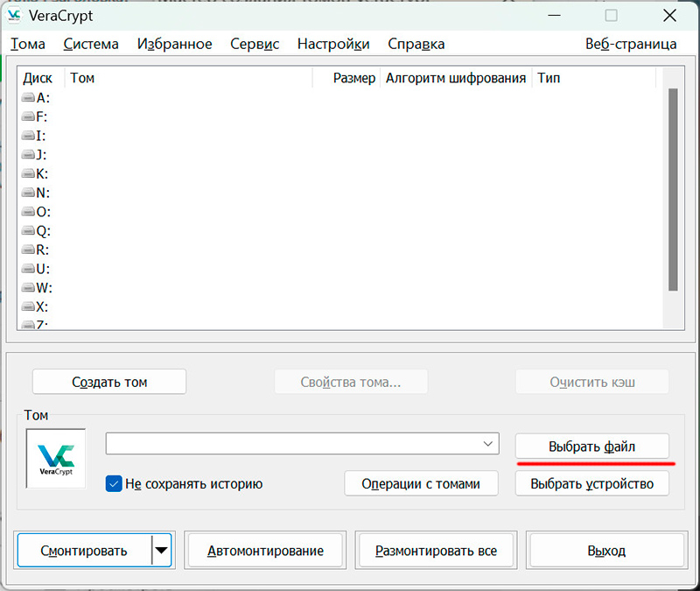Select drive W: icon in the list
This screenshot has width=700, height=591.
[28, 288]
